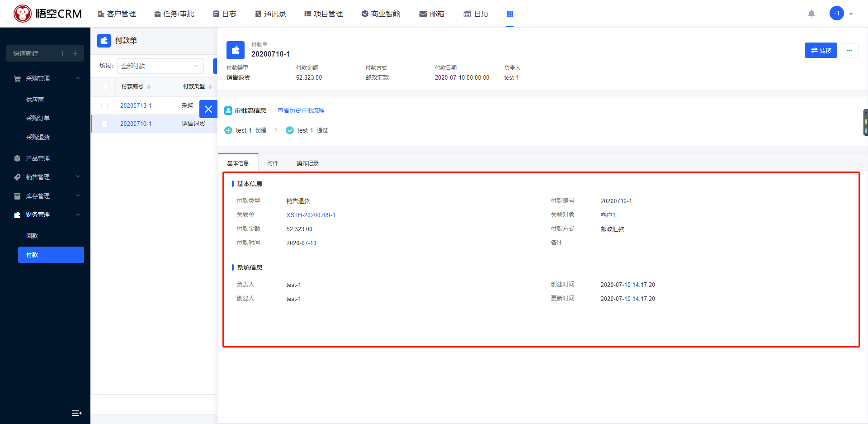Screen dimensions: 868x424
Task: Open the 场景 全部付款 dropdown
Action: coord(160,66)
